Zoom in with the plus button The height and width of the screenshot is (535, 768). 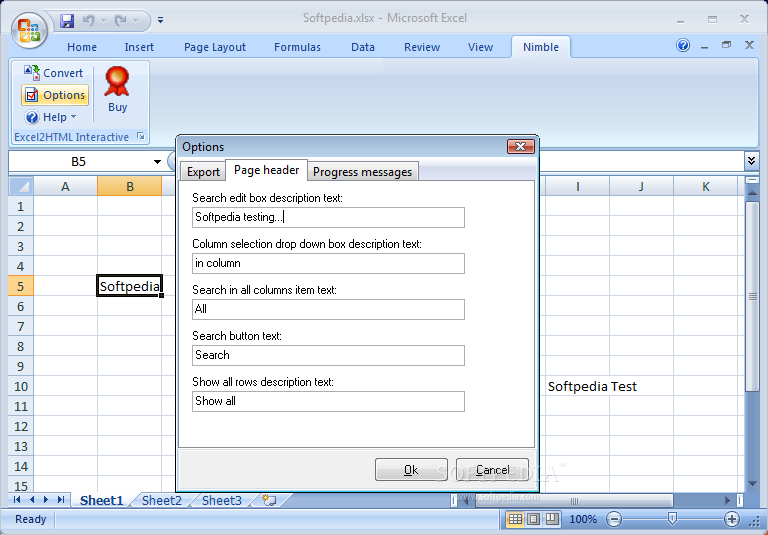tap(732, 519)
